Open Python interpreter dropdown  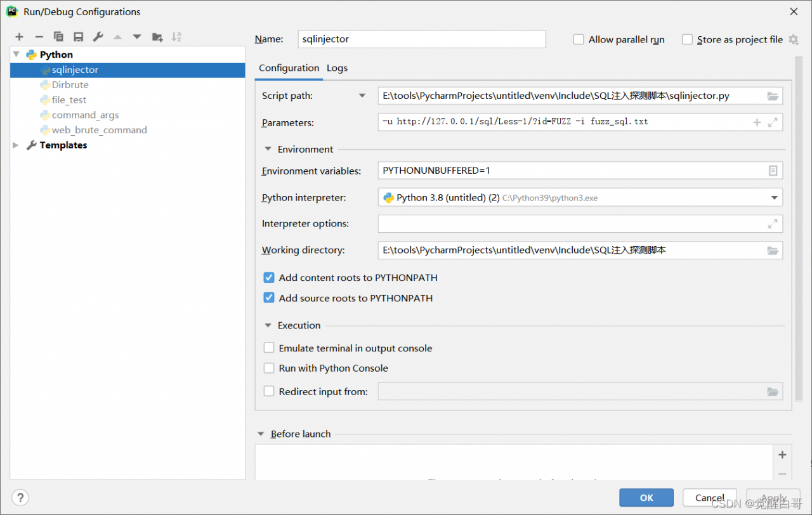pos(775,198)
